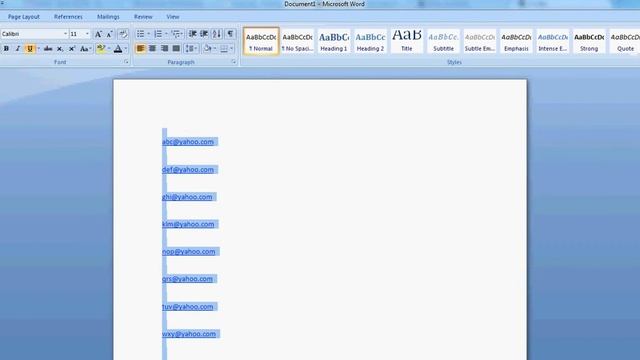Apply text highlight color
The height and width of the screenshot is (360, 640).
[x=101, y=49]
